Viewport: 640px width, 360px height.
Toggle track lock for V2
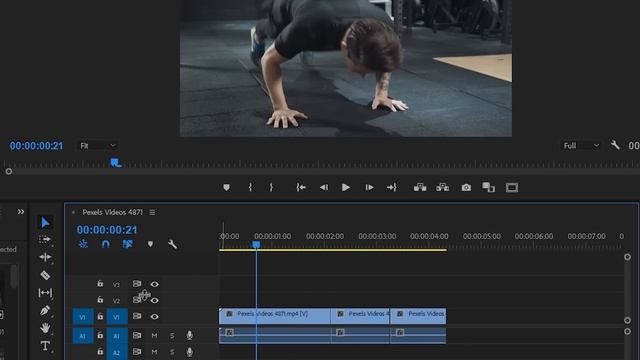tap(100, 300)
